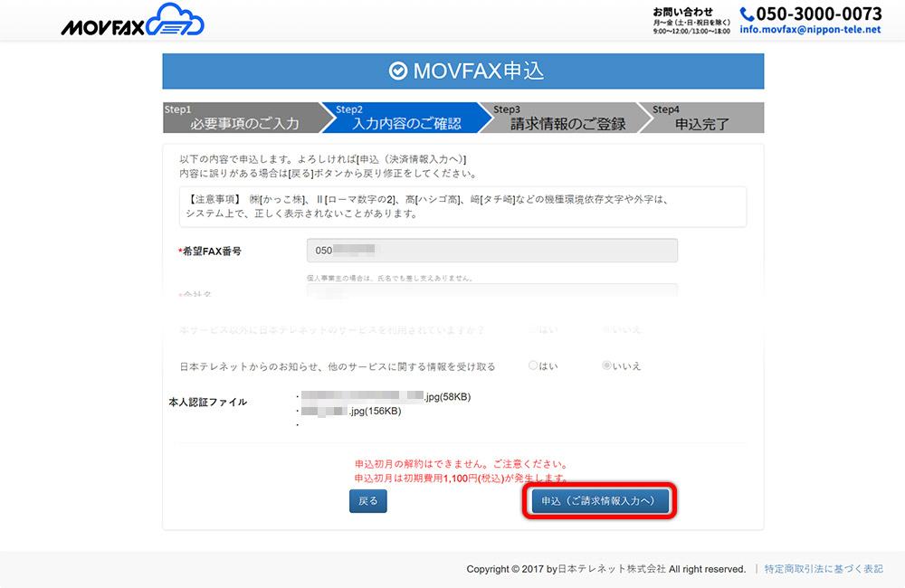Open the info.movfax@nippon-tele.net email link
Screen dimensions: 905x588
click(x=809, y=30)
